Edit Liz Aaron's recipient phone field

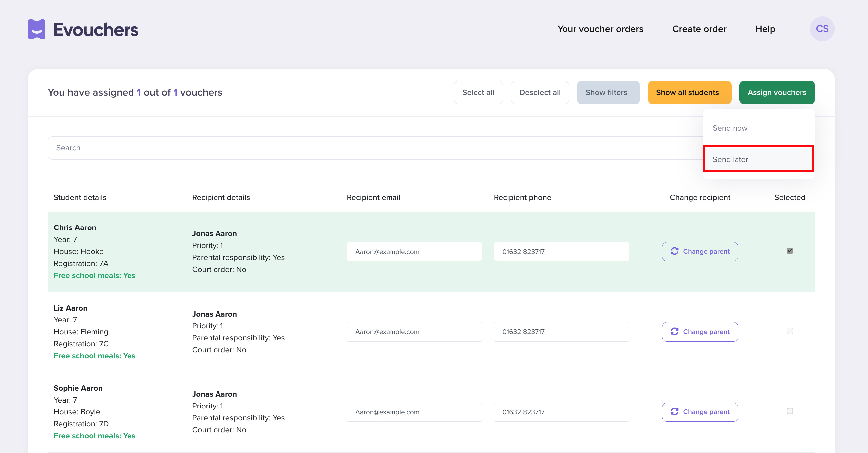coord(562,332)
